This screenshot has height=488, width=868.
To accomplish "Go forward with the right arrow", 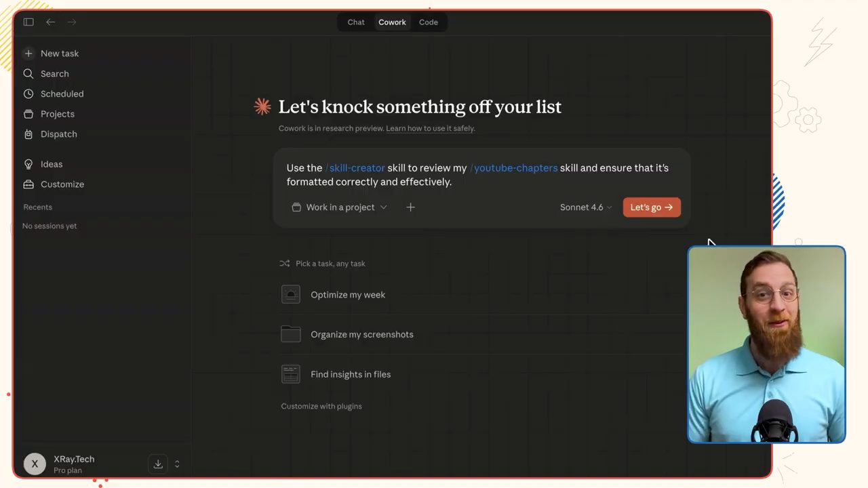I will pos(72,22).
